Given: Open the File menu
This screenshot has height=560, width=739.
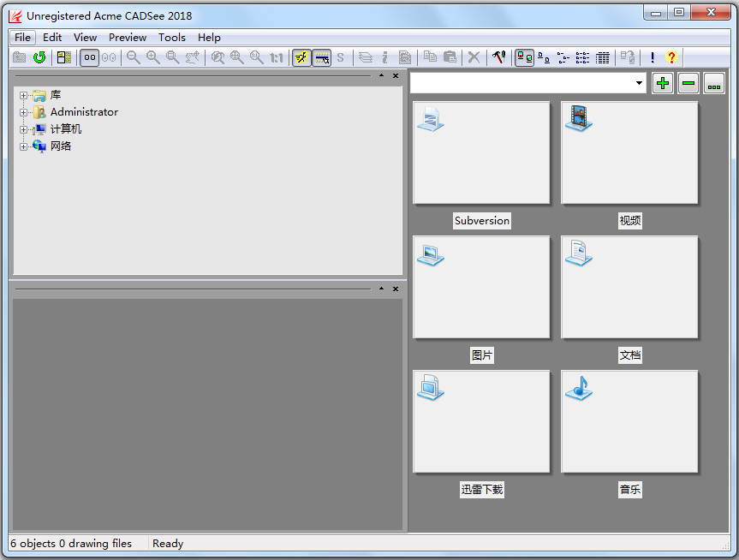Looking at the screenshot, I should coord(22,37).
